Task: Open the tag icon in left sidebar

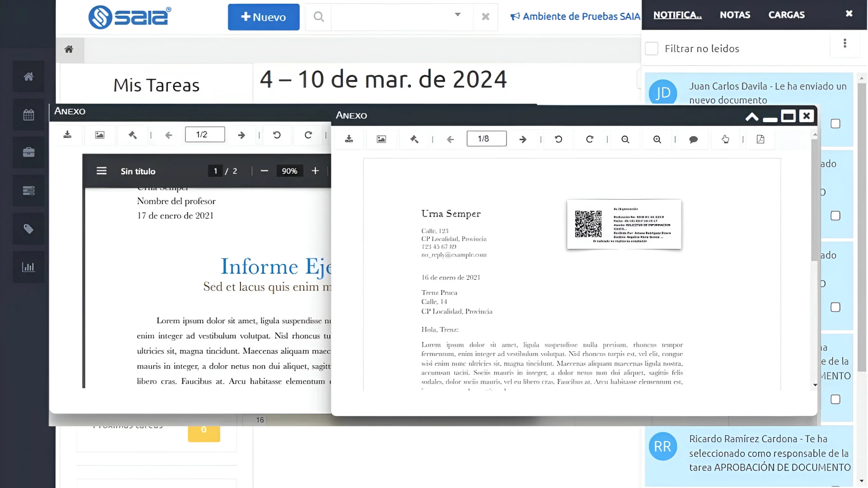Action: (28, 229)
